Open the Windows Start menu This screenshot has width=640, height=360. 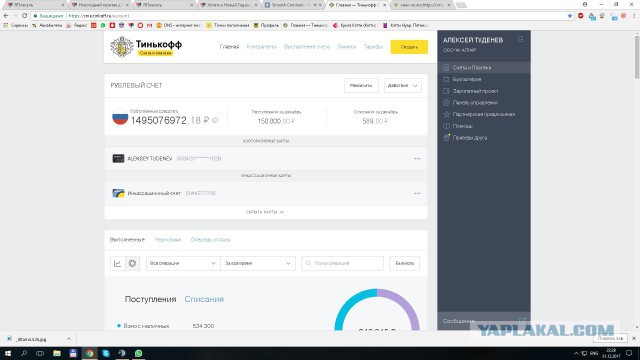click(7, 353)
